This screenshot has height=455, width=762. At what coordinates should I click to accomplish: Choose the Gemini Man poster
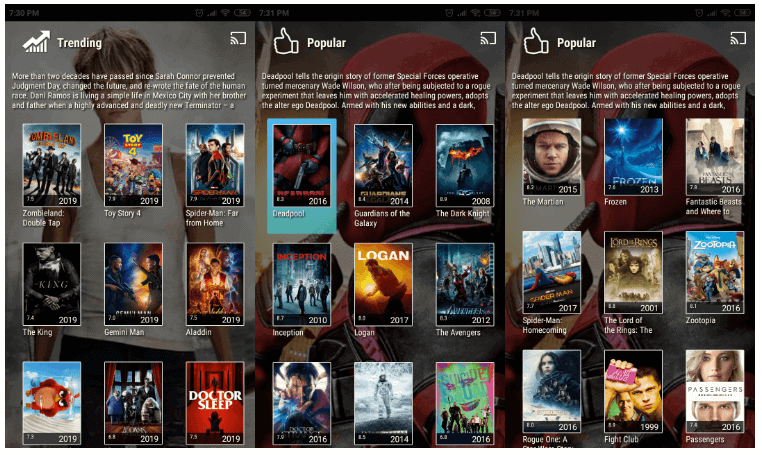(x=133, y=284)
